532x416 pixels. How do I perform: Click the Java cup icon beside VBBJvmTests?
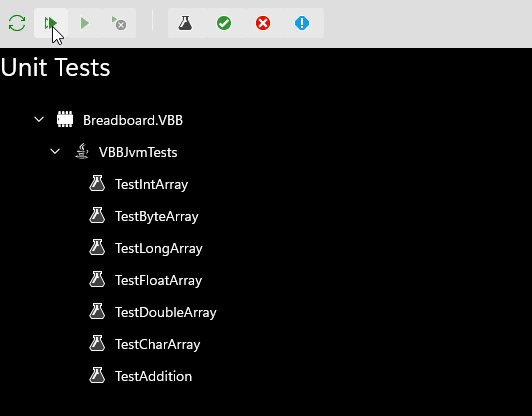pos(82,151)
